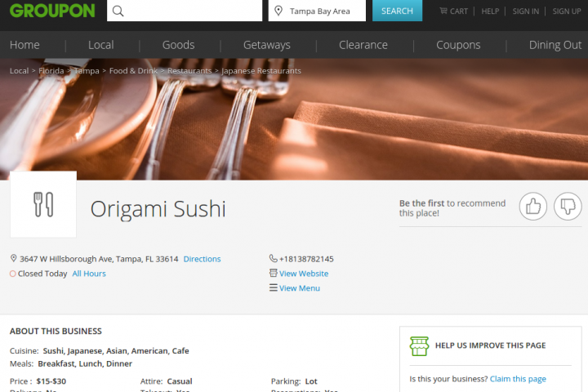Click the storefront icon beside View Website
The width and height of the screenshot is (588, 392).
tap(274, 273)
